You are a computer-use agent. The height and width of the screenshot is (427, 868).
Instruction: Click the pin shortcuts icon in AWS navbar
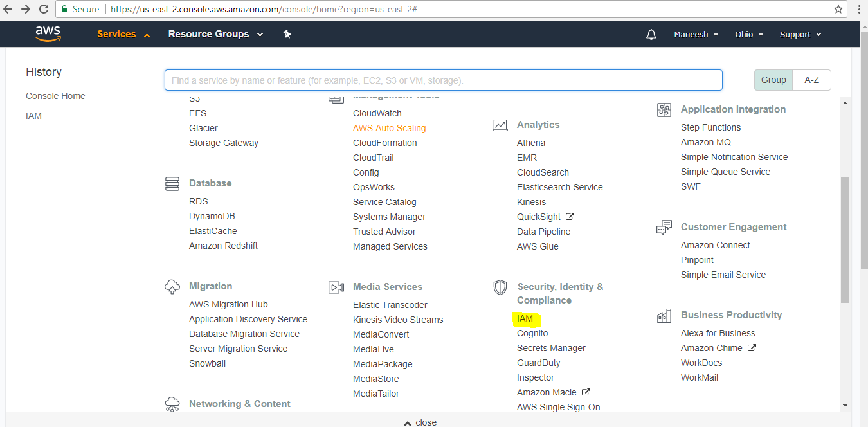point(287,34)
